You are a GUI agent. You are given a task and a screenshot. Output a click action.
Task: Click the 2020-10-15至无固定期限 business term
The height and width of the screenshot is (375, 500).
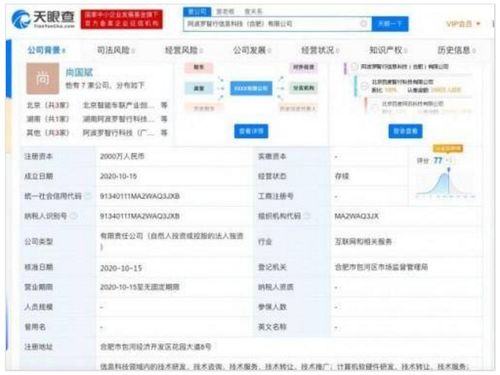[x=140, y=287]
